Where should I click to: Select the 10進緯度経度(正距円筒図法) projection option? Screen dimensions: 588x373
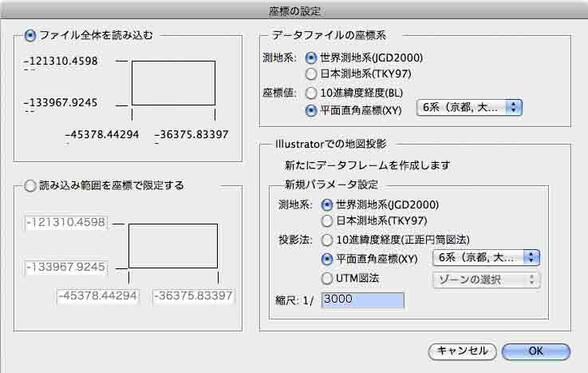[327, 240]
